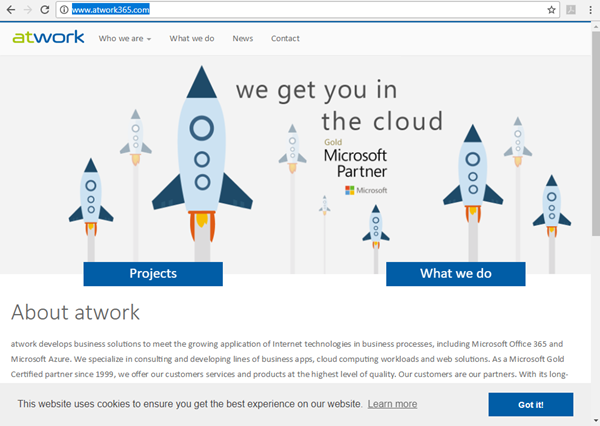Dismiss the cookie notice with Got it!
This screenshot has height=426, width=600.
pyautogui.click(x=531, y=405)
